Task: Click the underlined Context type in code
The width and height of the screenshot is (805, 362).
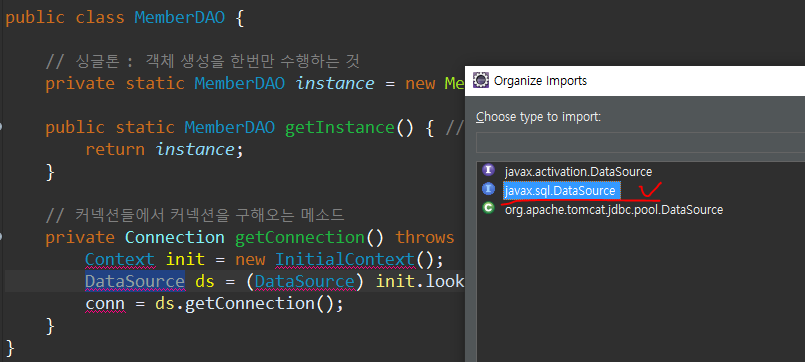Action: pos(119,259)
